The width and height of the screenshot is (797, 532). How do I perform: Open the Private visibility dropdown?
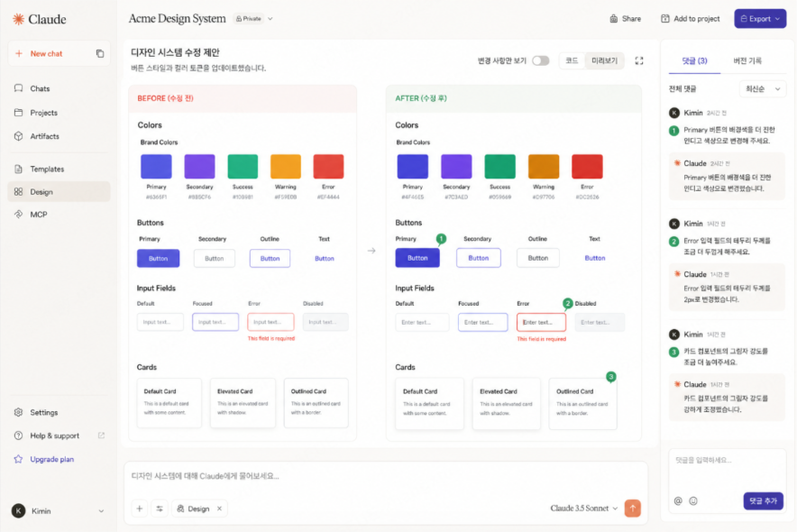click(x=254, y=19)
